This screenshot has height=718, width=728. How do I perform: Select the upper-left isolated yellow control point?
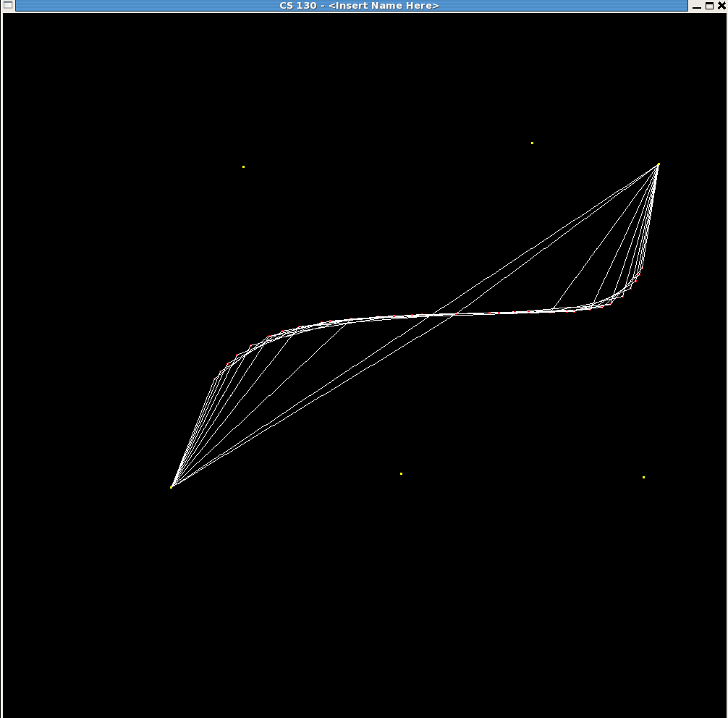pos(243,167)
